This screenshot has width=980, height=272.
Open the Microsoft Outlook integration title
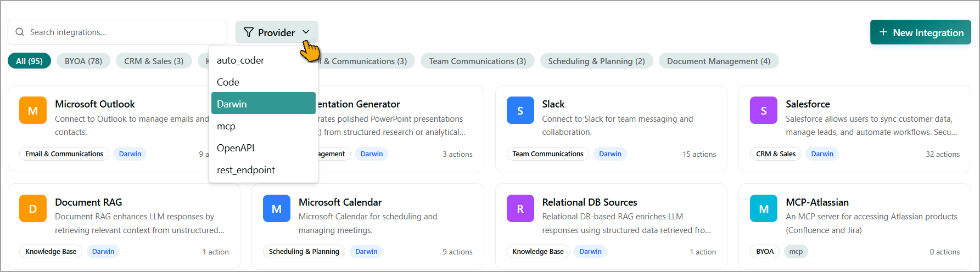tap(95, 104)
